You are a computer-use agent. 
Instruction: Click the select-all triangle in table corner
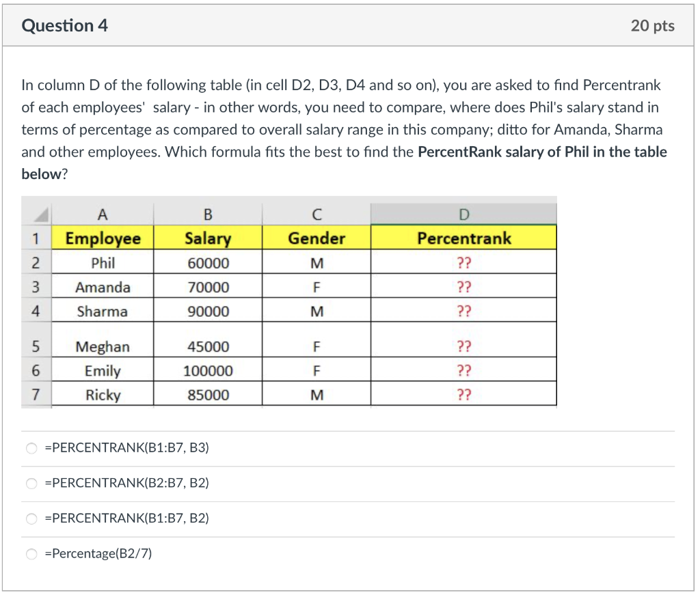pos(41,215)
